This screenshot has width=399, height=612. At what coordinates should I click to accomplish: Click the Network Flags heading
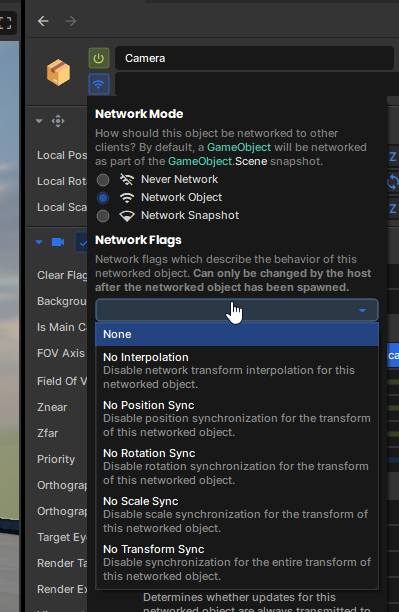(138, 240)
